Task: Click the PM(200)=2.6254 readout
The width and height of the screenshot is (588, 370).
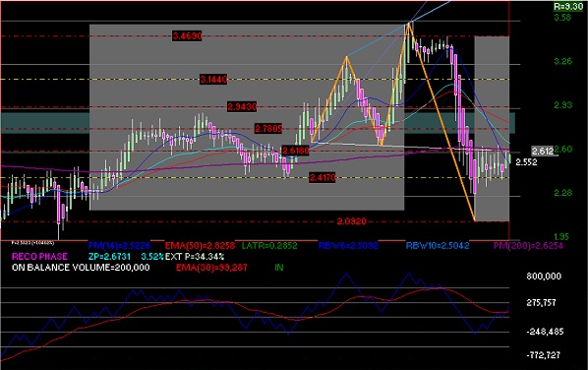Action: (528, 246)
